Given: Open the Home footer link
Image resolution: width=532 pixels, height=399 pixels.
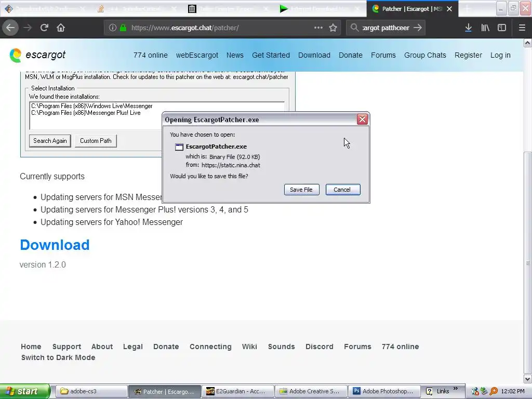Looking at the screenshot, I should pyautogui.click(x=31, y=347).
